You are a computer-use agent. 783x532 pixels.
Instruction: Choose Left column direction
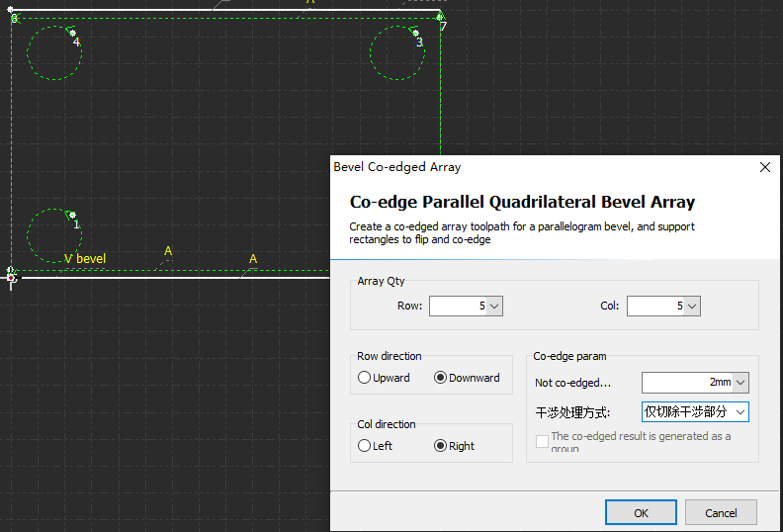[364, 446]
